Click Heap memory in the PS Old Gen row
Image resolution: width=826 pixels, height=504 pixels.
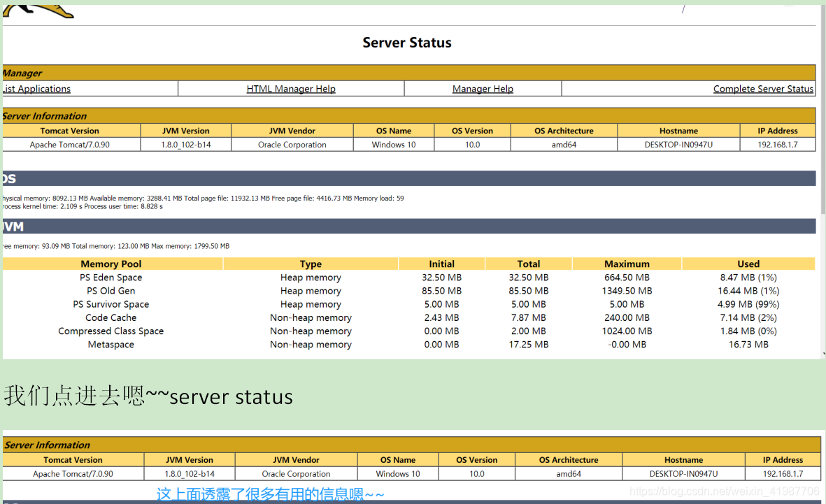pyautogui.click(x=311, y=291)
